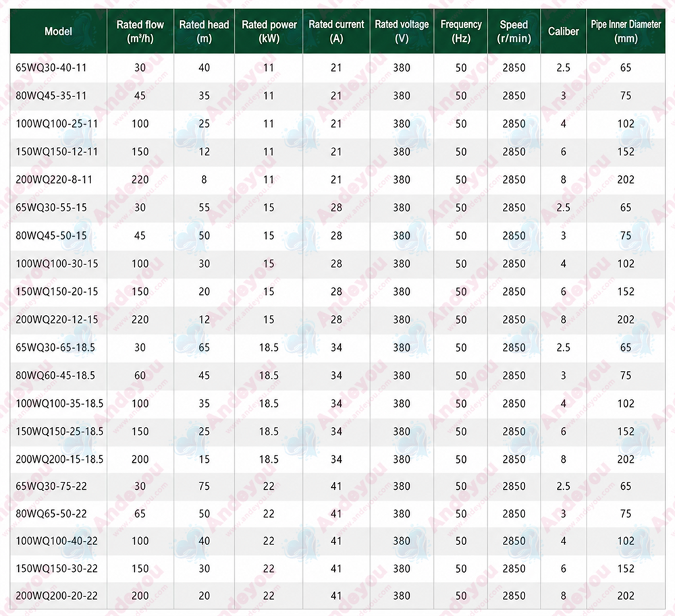The height and width of the screenshot is (616, 675).
Task: Click the Rated power (kW) header
Action: [269, 32]
